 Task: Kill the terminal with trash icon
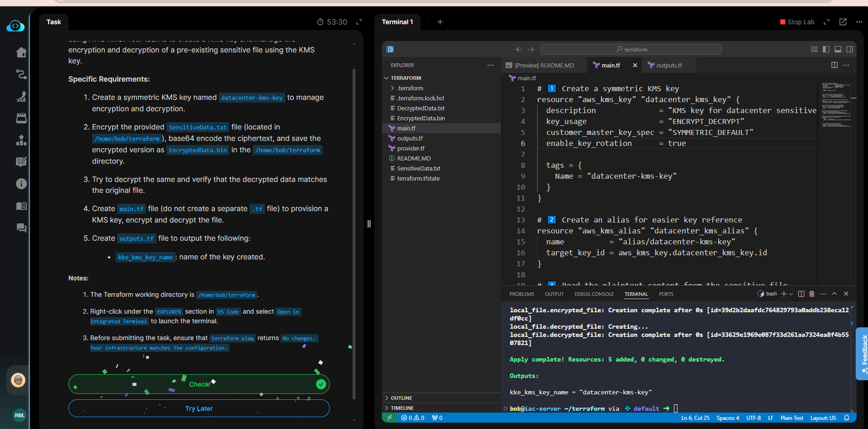pos(812,294)
